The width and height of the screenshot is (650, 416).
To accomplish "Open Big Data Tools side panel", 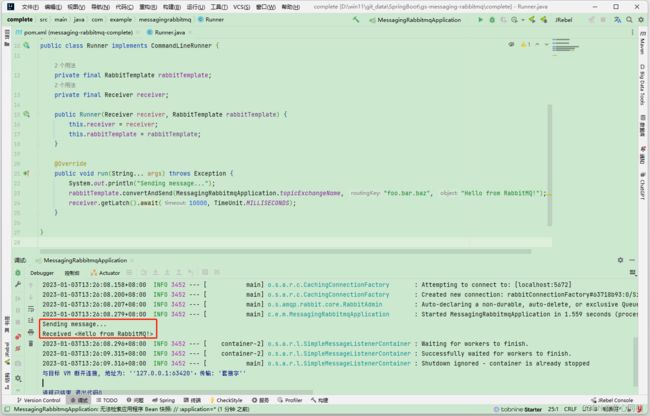I will tap(643, 85).
